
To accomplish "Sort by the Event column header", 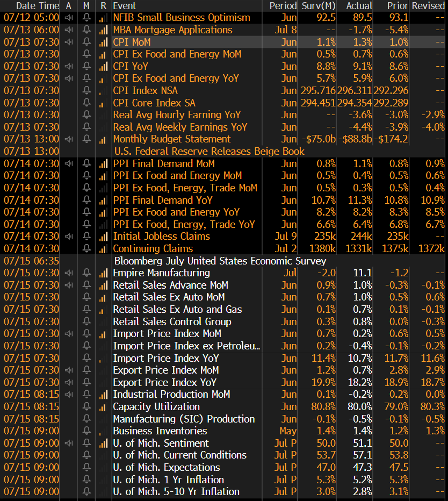I will (x=125, y=5).
